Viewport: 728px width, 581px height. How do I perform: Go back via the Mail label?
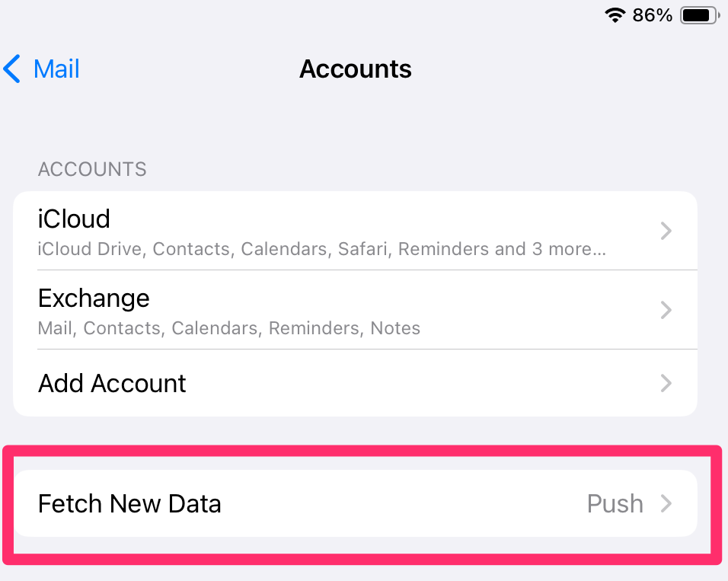(56, 69)
